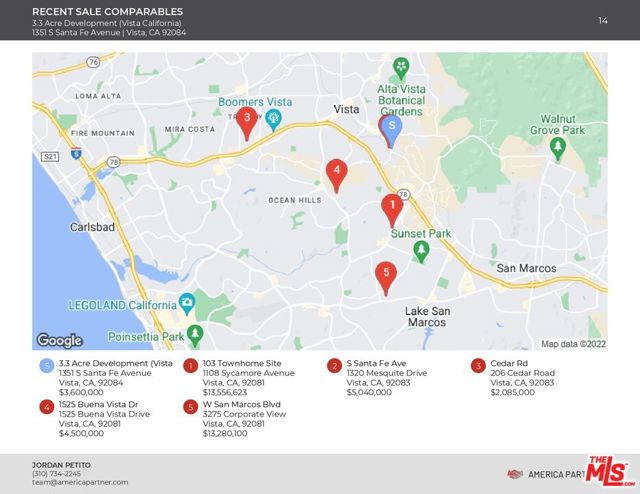This screenshot has width=640, height=494.
Task: Click the Sunset Park green tree icon
Action: click(x=422, y=250)
